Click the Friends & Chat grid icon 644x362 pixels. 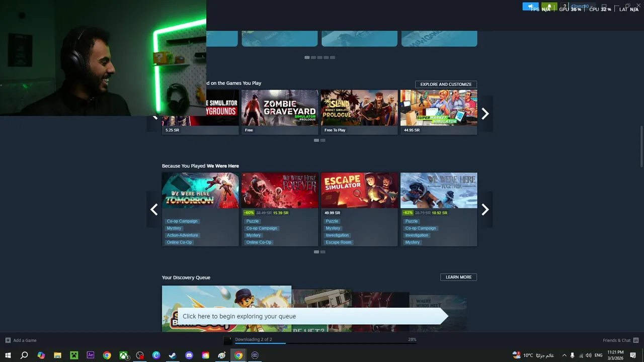[x=636, y=340]
